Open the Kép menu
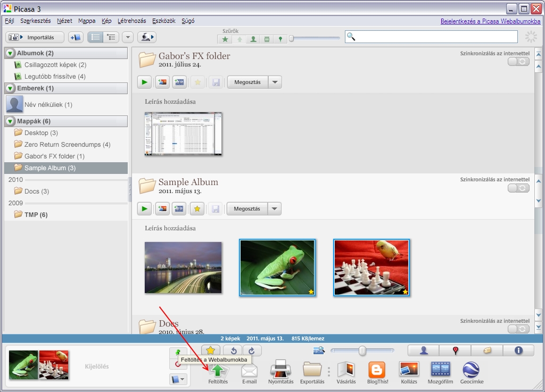 (x=106, y=21)
